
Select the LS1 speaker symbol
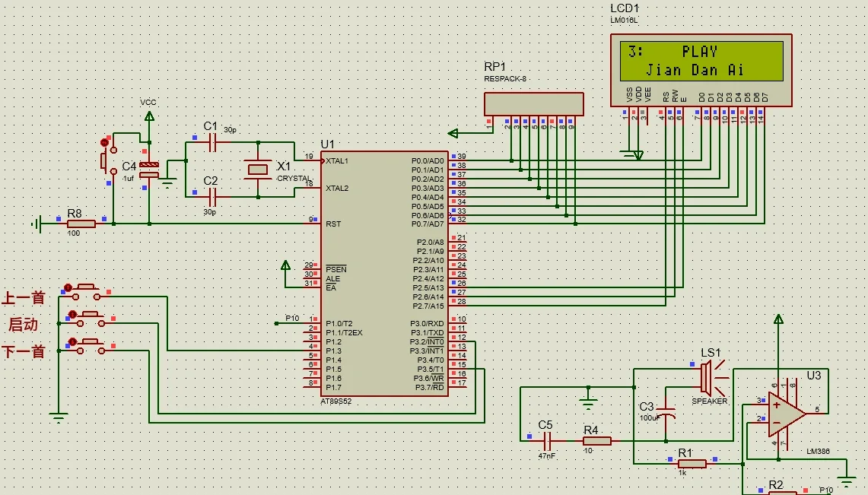pyautogui.click(x=713, y=379)
